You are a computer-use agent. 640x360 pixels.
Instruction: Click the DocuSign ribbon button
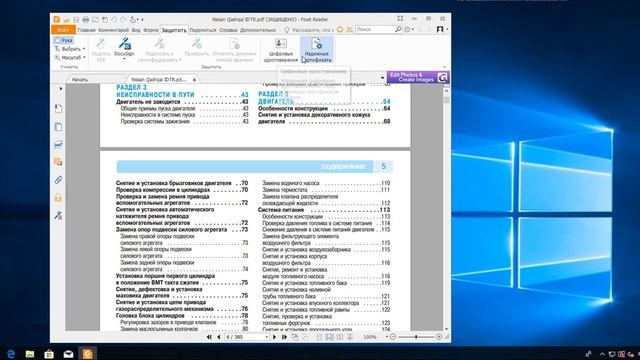point(124,47)
